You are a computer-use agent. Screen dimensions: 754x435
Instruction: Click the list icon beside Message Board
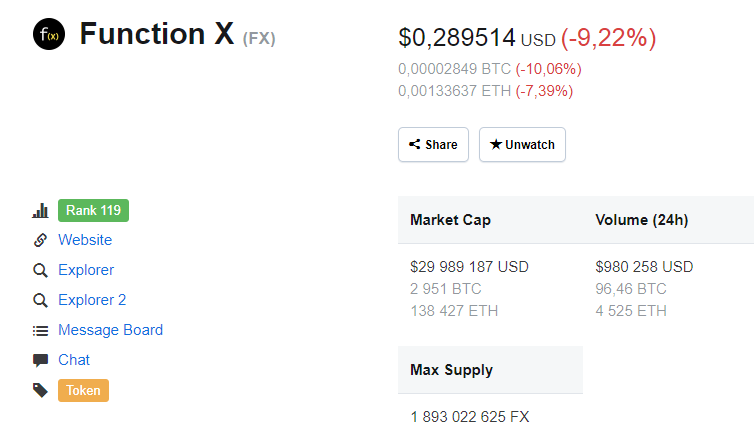tap(41, 330)
